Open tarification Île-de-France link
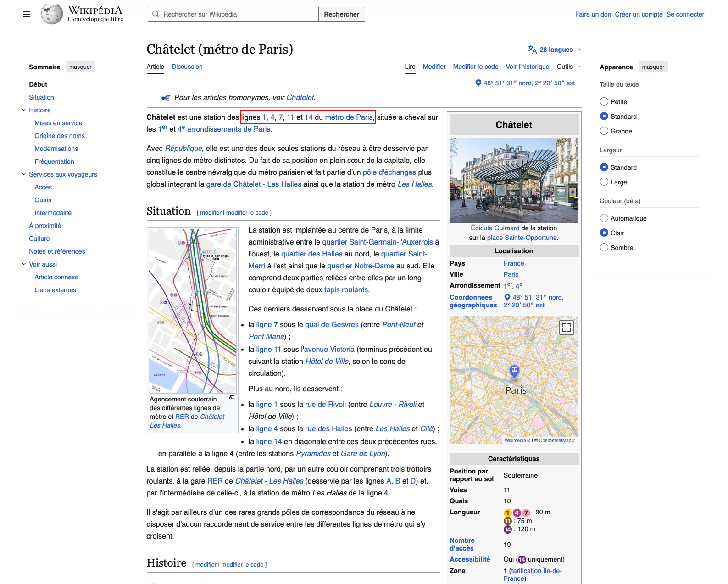This screenshot has width=728, height=584. pos(533,575)
